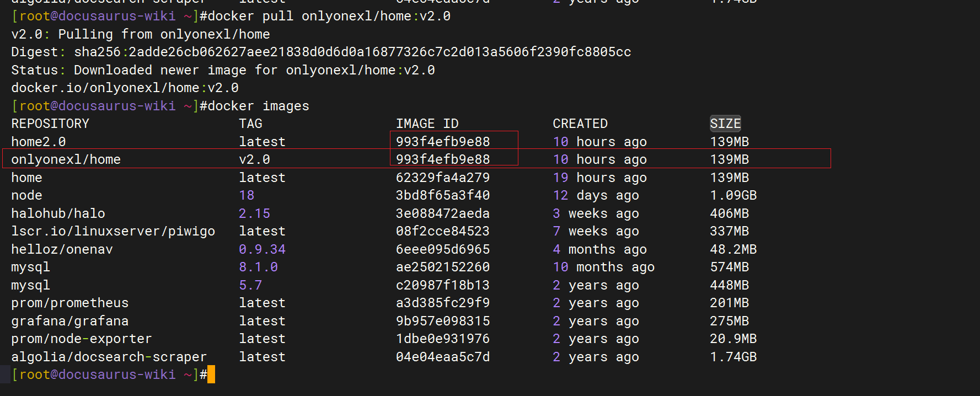Click the "v2.0: Pulling from onlyonexl/home" line
The image size is (980, 396).
click(141, 34)
